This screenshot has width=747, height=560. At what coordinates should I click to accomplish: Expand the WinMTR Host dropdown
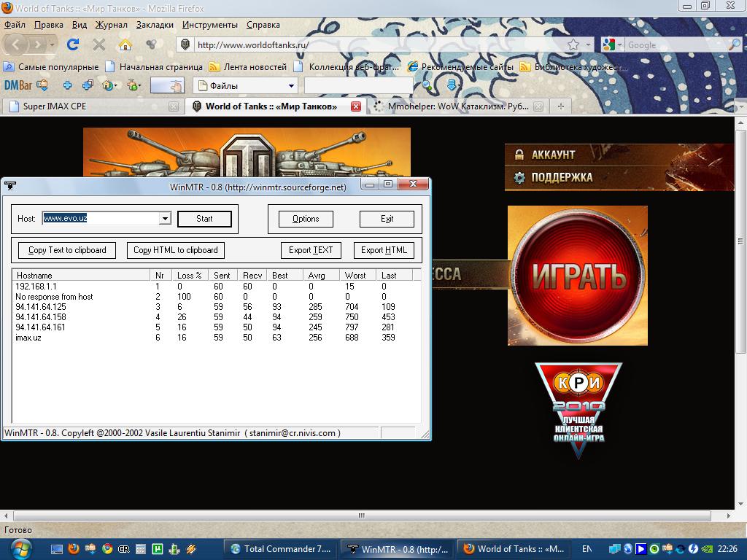(x=165, y=219)
